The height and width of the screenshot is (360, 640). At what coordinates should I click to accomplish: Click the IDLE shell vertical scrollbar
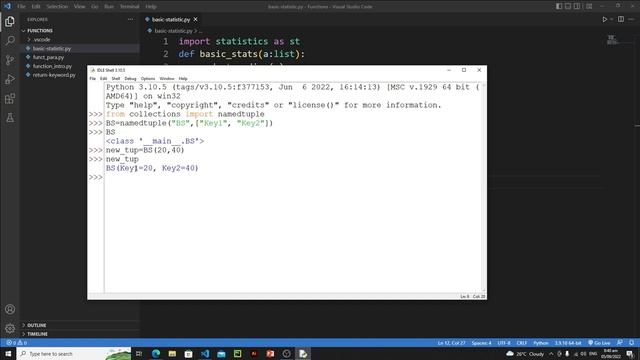[484, 188]
